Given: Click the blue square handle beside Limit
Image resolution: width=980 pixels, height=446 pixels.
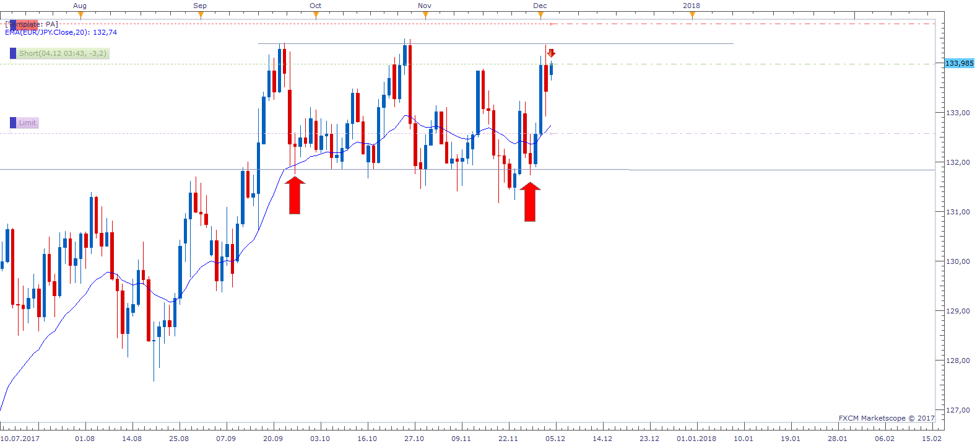Looking at the screenshot, I should 13,123.
